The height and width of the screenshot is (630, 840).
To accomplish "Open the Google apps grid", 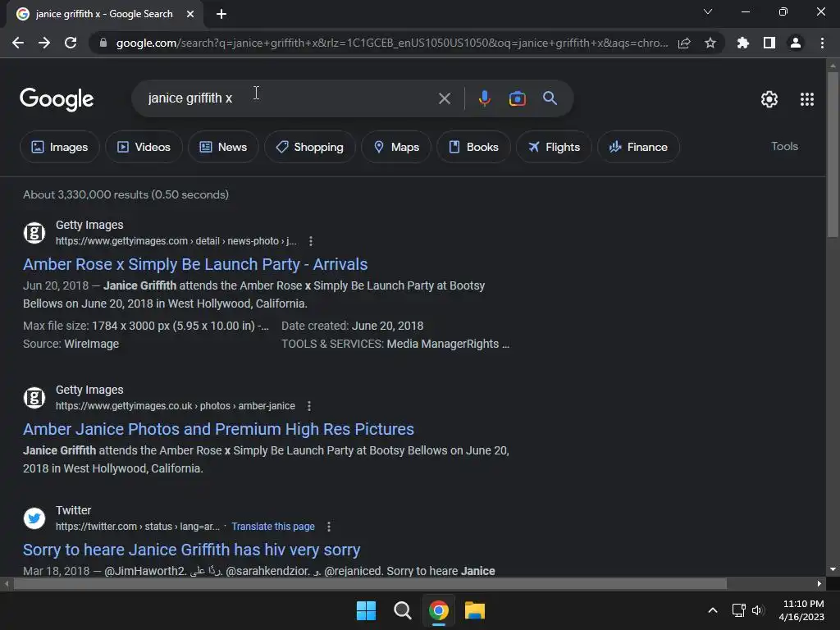I will 807,99.
